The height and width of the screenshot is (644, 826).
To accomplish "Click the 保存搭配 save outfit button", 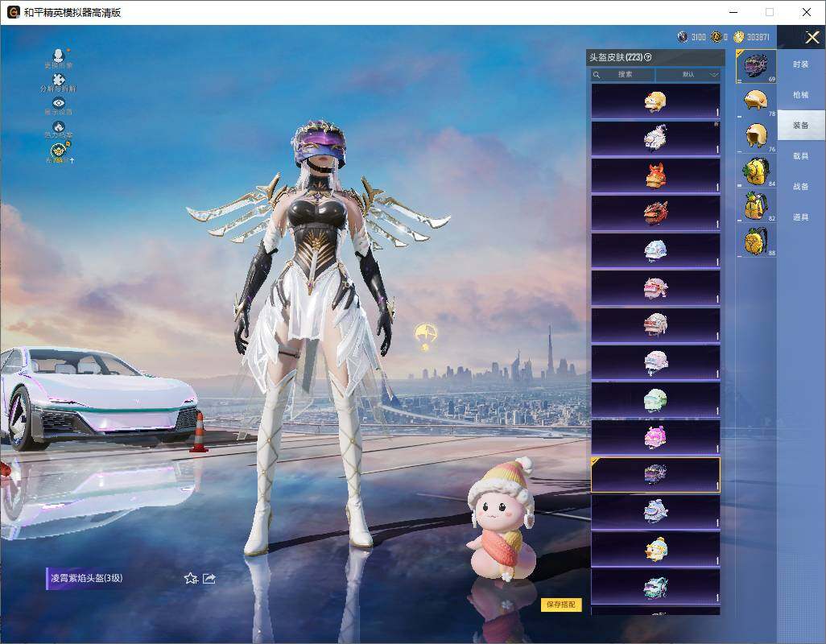I will tap(561, 605).
